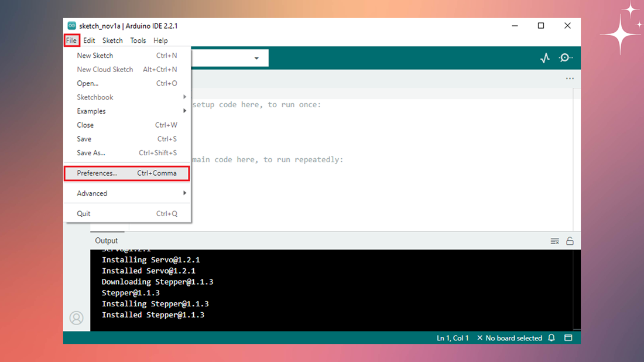Viewport: 644px width, 362px height.
Task: Click the Arduino IDE logo in title bar
Action: [x=71, y=26]
